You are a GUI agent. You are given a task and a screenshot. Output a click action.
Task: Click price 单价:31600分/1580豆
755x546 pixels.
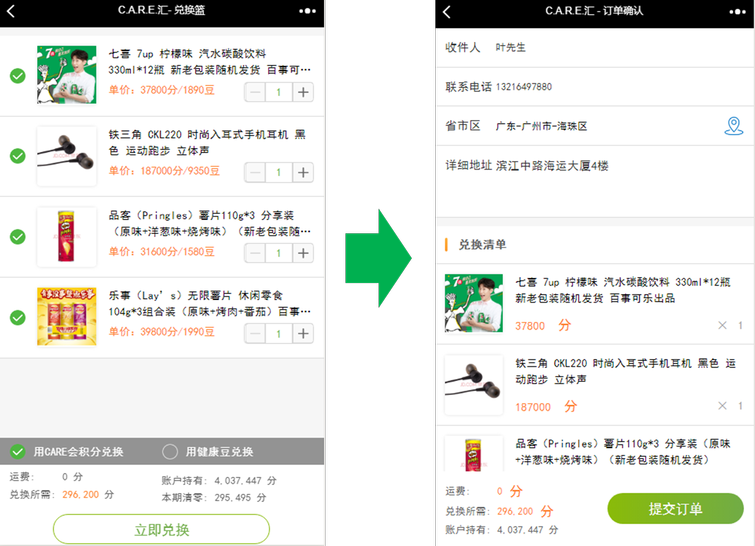pyautogui.click(x=162, y=251)
